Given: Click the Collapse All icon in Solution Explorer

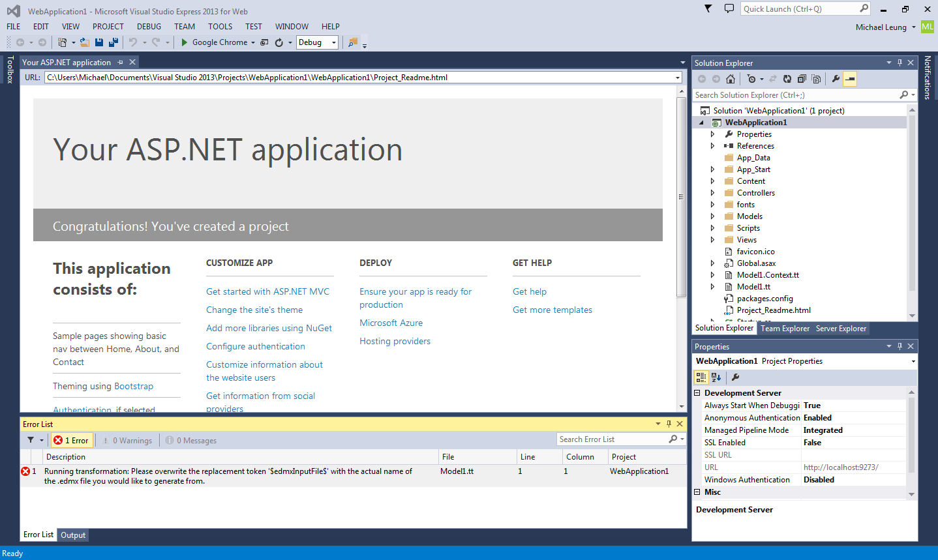Looking at the screenshot, I should (802, 79).
